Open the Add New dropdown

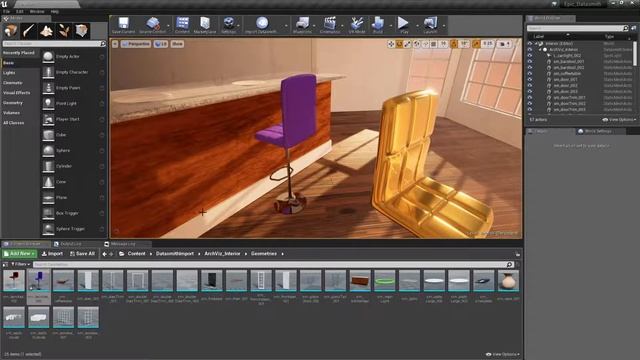click(20, 254)
